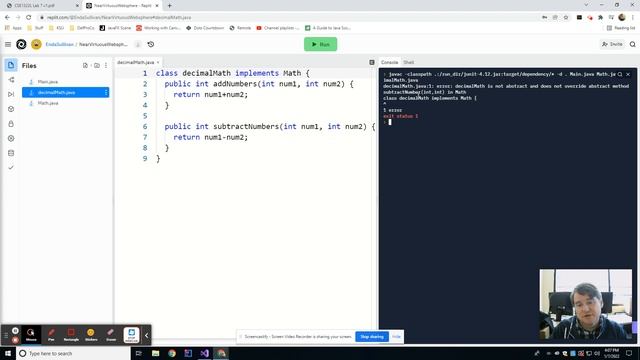Viewport: 640px width, 360px height.
Task: Open the Reading list
Action: point(621,28)
